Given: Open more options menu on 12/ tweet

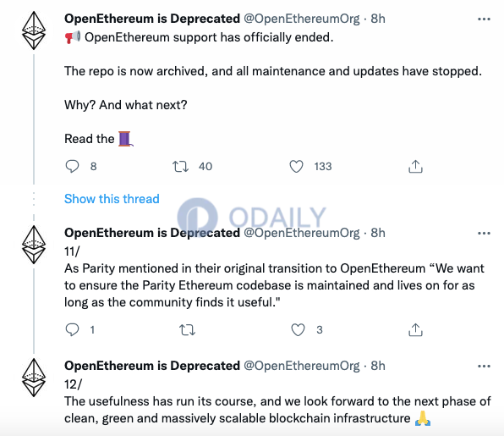Looking at the screenshot, I should pyautogui.click(x=484, y=367).
